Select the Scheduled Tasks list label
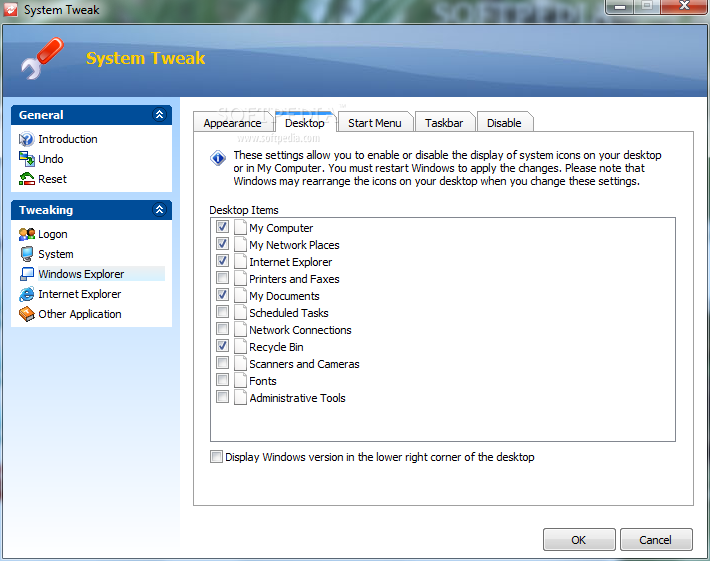710x561 pixels. (x=289, y=313)
